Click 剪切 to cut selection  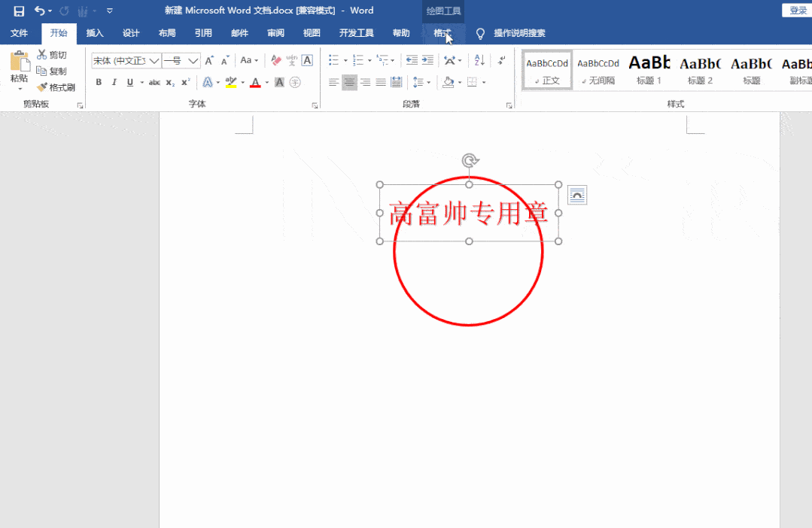tap(53, 55)
